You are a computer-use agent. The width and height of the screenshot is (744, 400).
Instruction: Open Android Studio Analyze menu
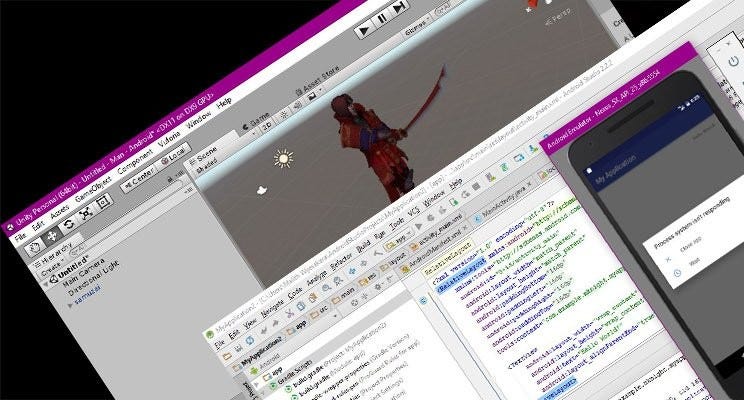pyautogui.click(x=317, y=280)
